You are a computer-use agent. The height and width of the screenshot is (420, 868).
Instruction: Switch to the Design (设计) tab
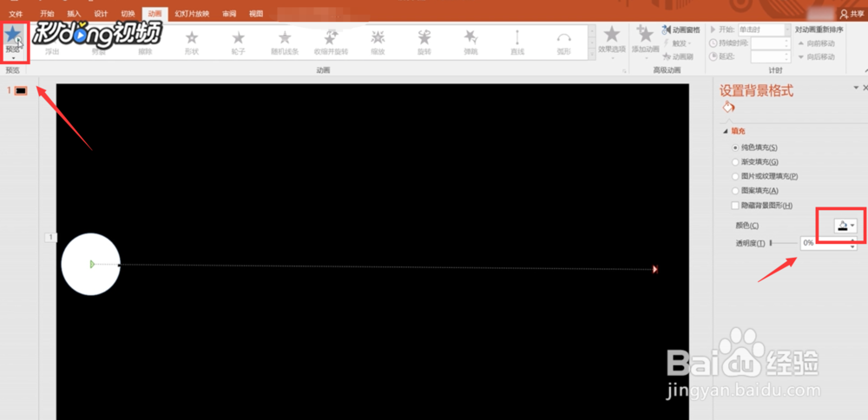[101, 14]
